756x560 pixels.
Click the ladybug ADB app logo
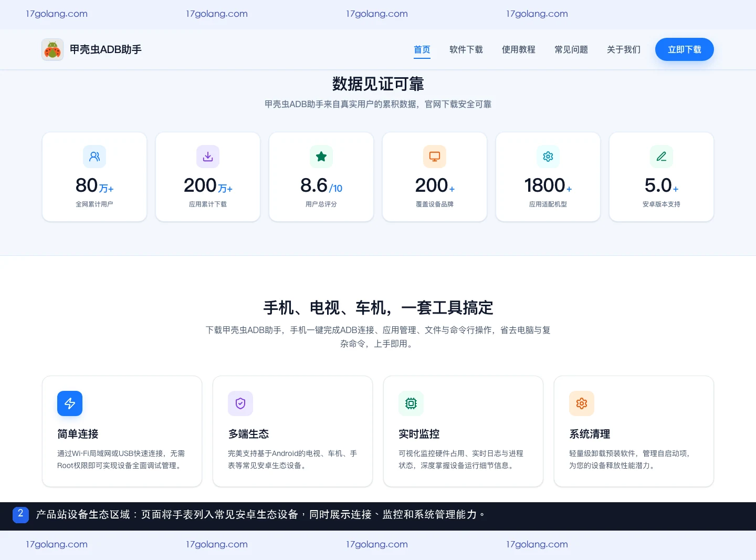52,49
